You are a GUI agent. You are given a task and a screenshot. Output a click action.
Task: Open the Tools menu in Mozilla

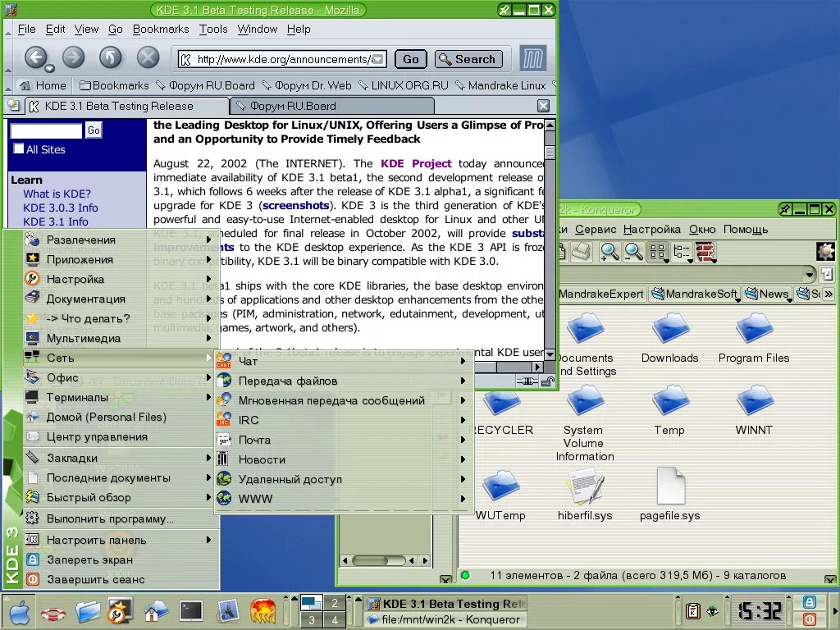click(x=213, y=29)
